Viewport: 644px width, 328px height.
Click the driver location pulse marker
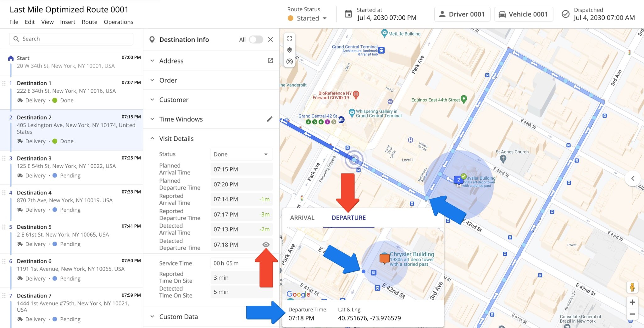354,160
